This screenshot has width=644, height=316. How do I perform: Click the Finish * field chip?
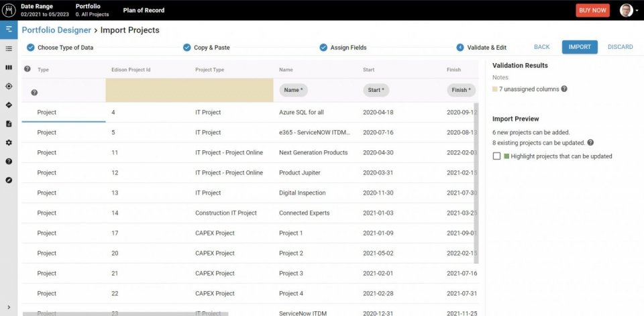pyautogui.click(x=462, y=90)
